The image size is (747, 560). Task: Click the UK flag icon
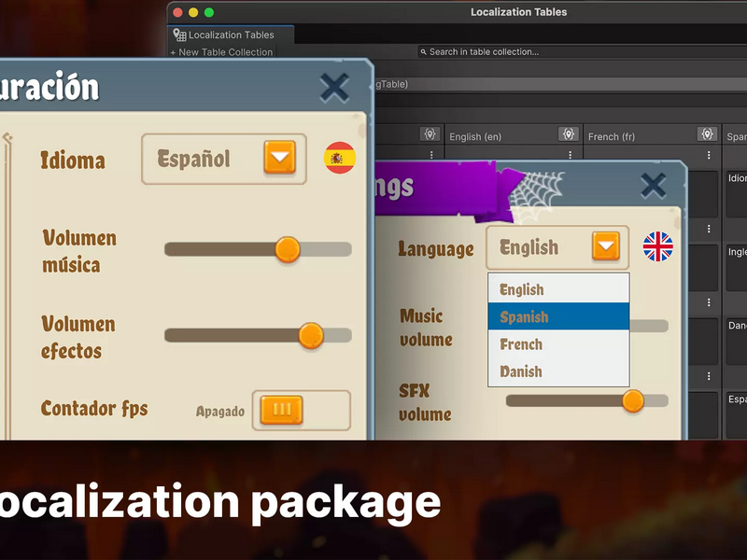click(658, 246)
